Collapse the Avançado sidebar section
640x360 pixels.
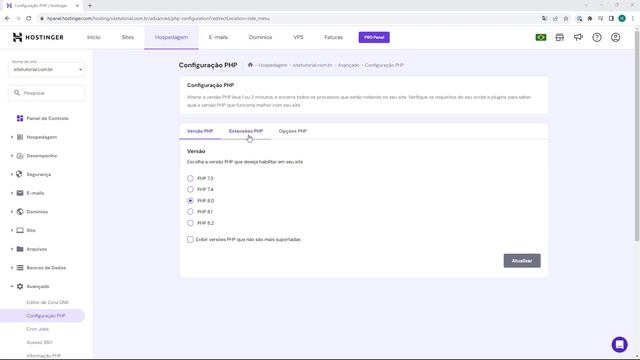(x=11, y=287)
